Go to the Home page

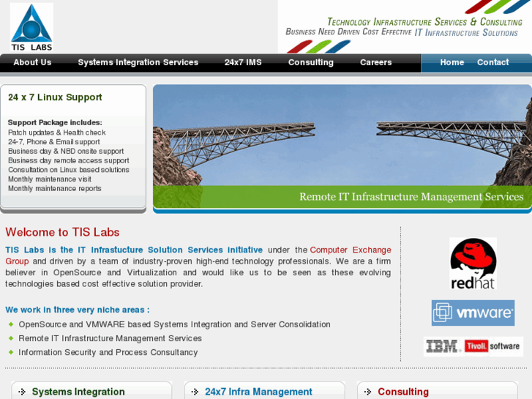coord(452,62)
